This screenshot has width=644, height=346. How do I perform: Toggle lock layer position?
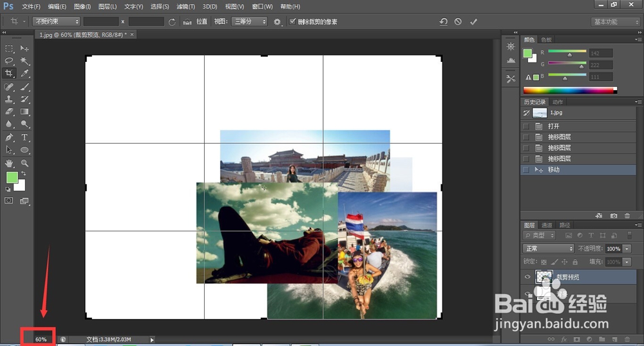click(x=565, y=262)
